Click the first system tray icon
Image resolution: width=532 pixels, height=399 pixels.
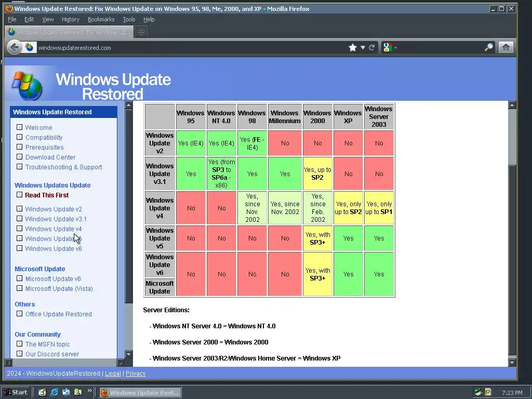click(x=478, y=392)
